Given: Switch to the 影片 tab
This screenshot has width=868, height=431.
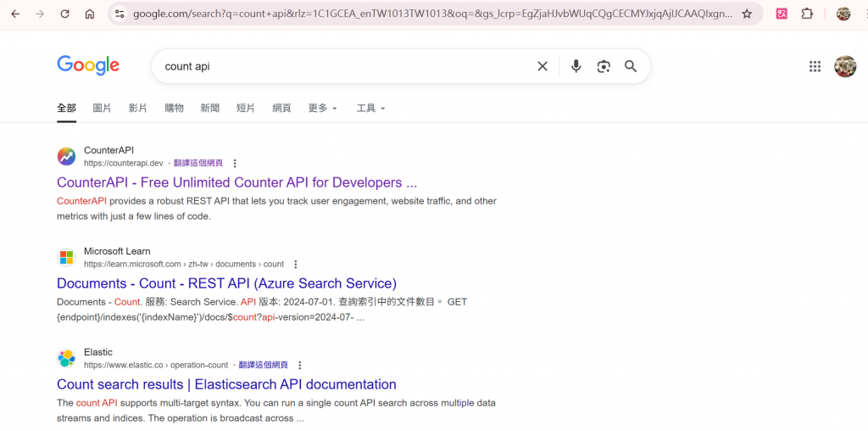Looking at the screenshot, I should point(138,109).
